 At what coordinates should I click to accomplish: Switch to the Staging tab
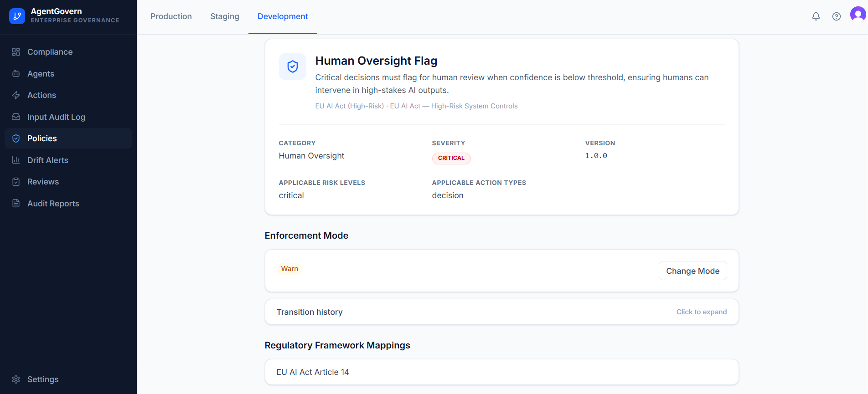[x=225, y=16]
